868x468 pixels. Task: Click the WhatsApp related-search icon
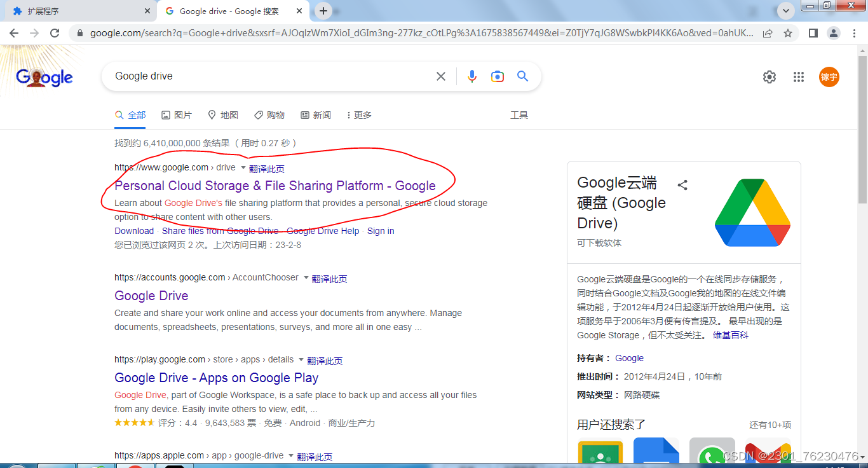click(712, 453)
